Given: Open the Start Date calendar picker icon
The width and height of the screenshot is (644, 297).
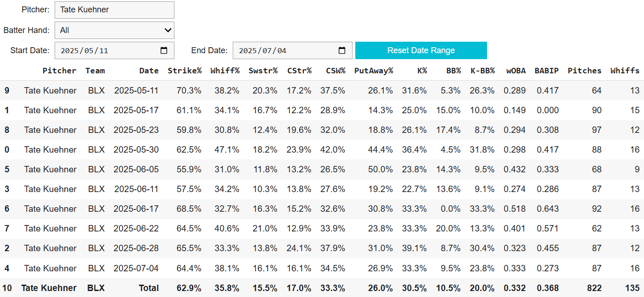Looking at the screenshot, I should tap(164, 50).
